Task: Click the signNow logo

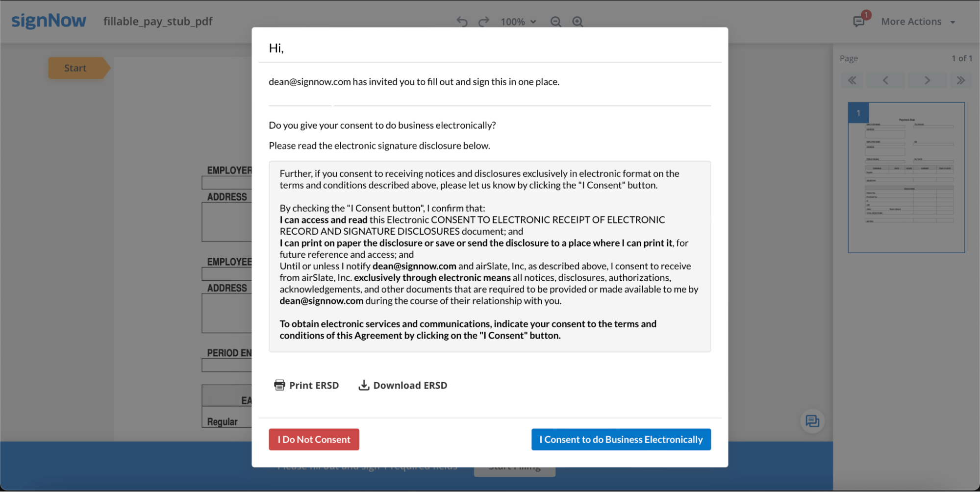Action: point(49,21)
